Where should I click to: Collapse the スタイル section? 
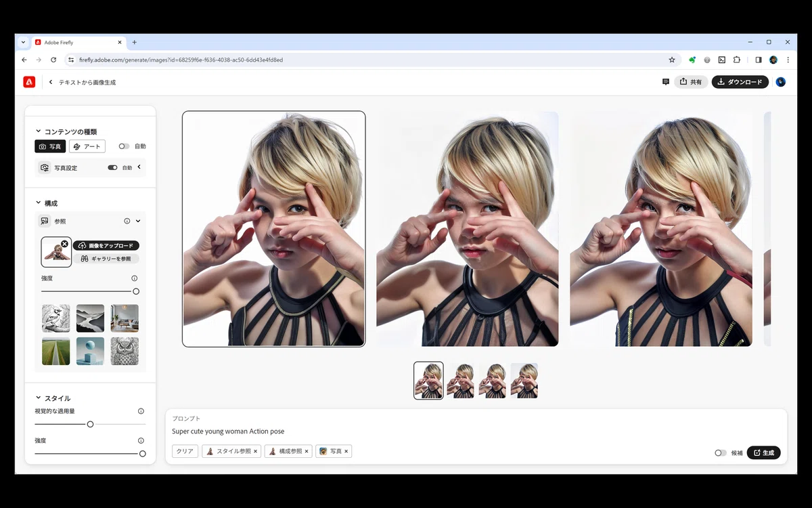click(39, 398)
